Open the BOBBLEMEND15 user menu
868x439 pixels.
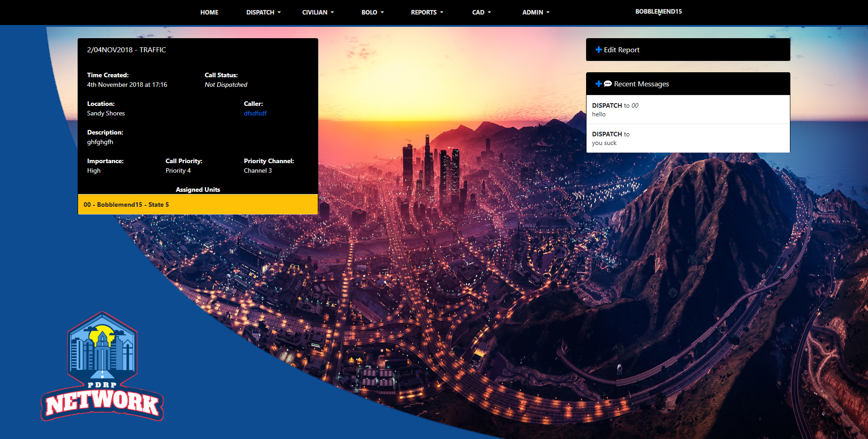(x=658, y=11)
